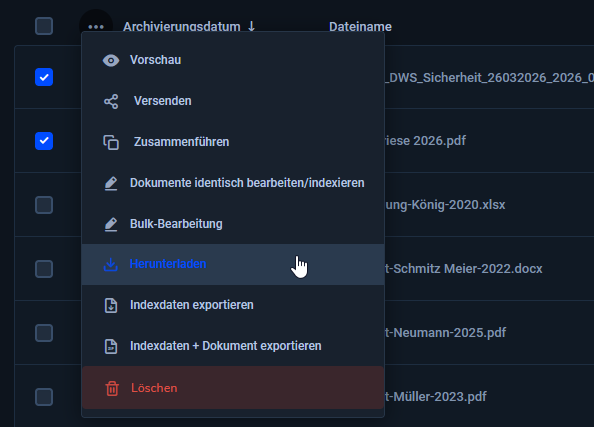Uncheck the DWS_Sicherheit document checkbox

(44, 77)
